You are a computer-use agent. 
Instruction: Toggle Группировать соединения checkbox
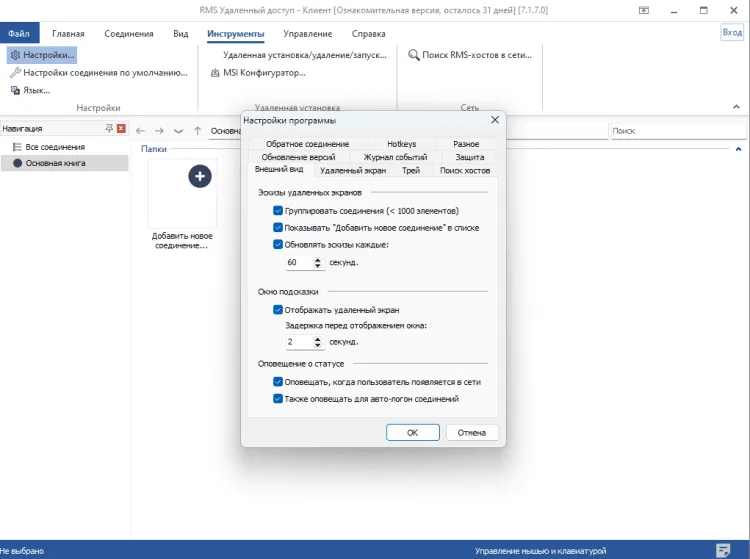tap(278, 210)
